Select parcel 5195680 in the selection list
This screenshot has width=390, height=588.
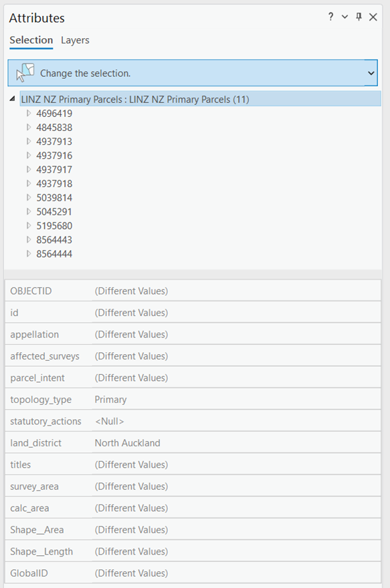click(56, 226)
